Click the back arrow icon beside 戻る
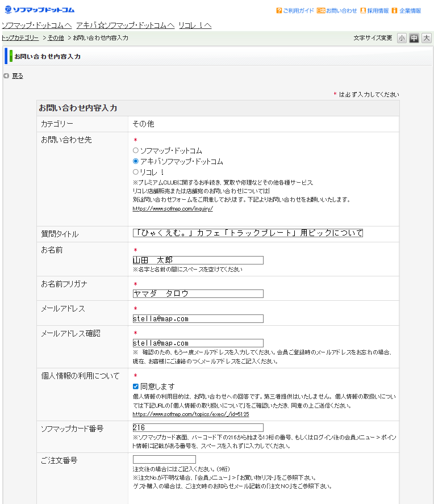 [x=6, y=76]
